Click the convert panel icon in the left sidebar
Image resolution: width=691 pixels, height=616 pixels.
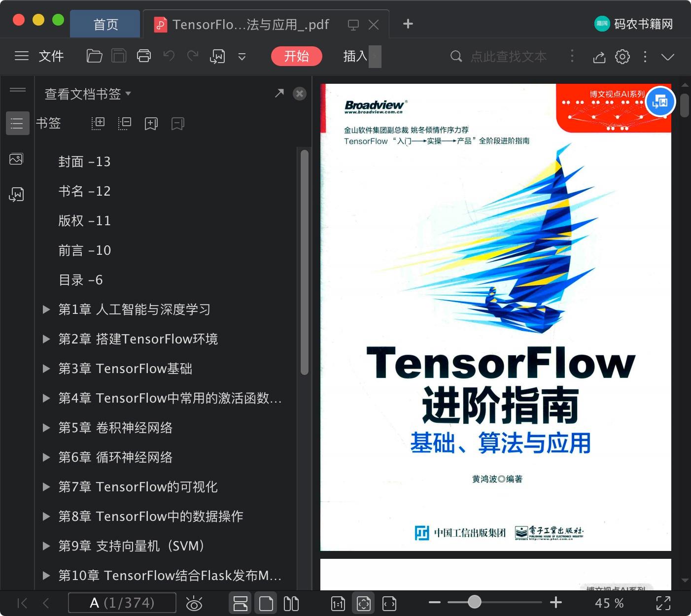(x=16, y=195)
